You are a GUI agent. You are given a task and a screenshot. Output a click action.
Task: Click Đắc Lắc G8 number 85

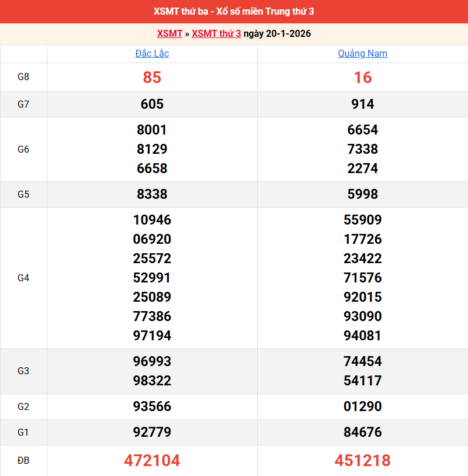pyautogui.click(x=152, y=77)
